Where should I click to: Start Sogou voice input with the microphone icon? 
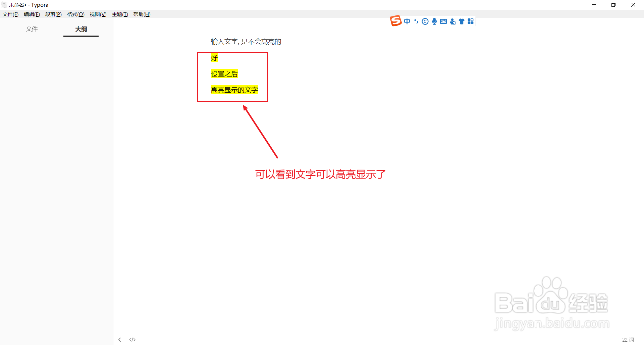click(434, 21)
